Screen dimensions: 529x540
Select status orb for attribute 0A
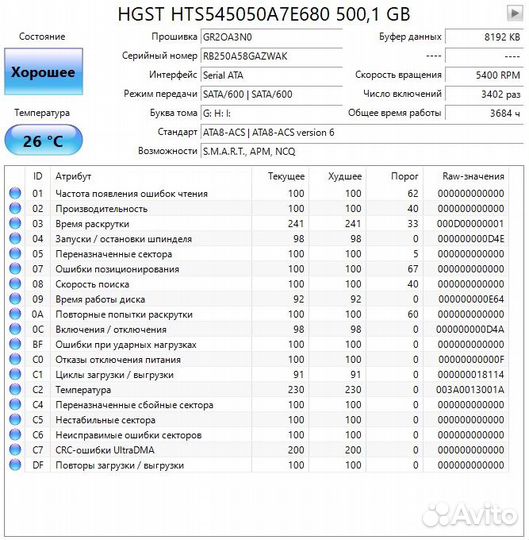click(x=15, y=314)
